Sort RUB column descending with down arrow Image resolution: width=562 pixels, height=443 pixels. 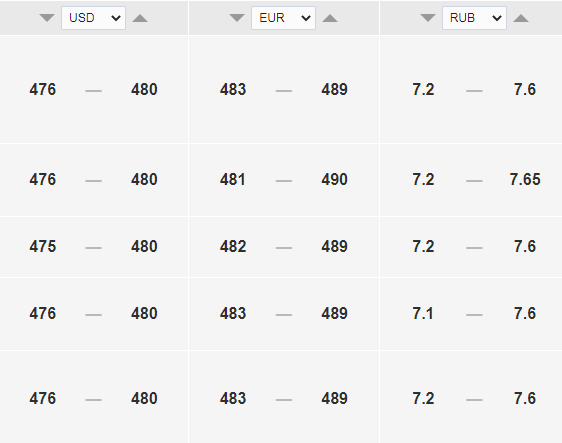pyautogui.click(x=428, y=18)
